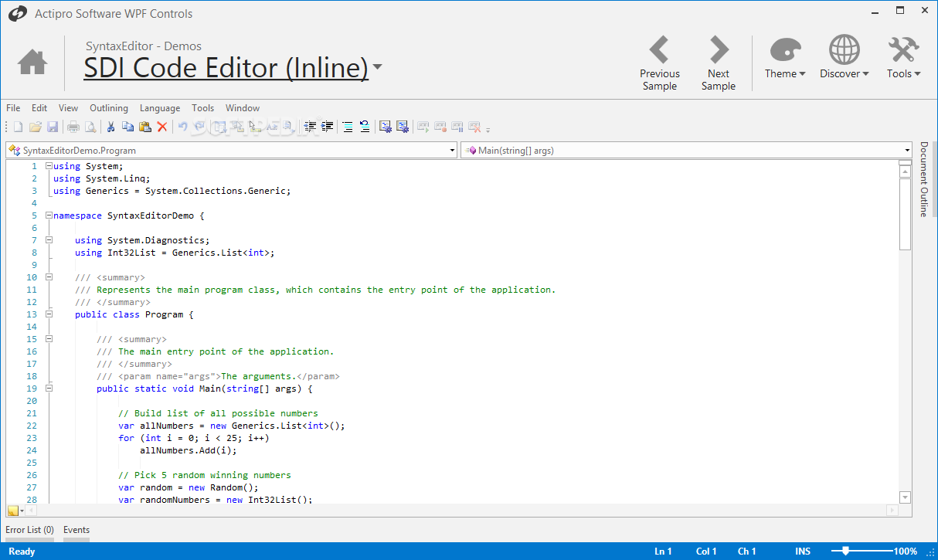Click the Record macro icon

tap(440, 127)
